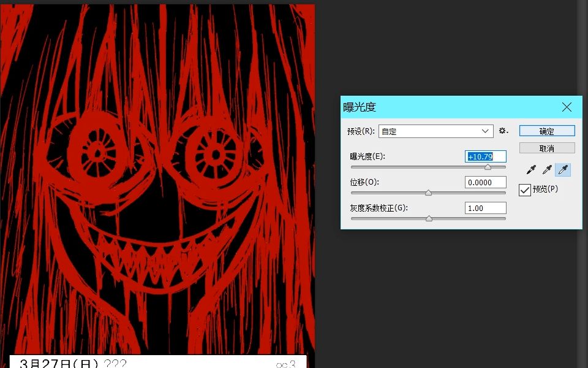Close the 曝光度 dialog with X
Screen dimensions: 588x368
pos(567,107)
